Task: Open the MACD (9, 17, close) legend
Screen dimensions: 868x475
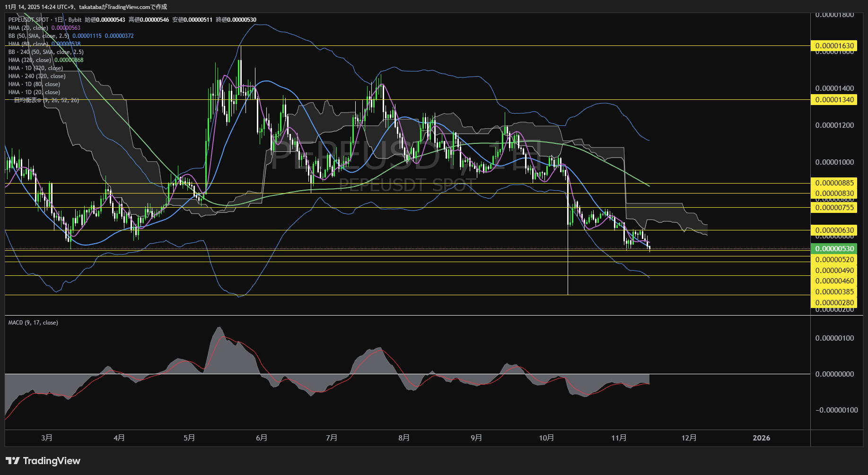Action: [33, 323]
